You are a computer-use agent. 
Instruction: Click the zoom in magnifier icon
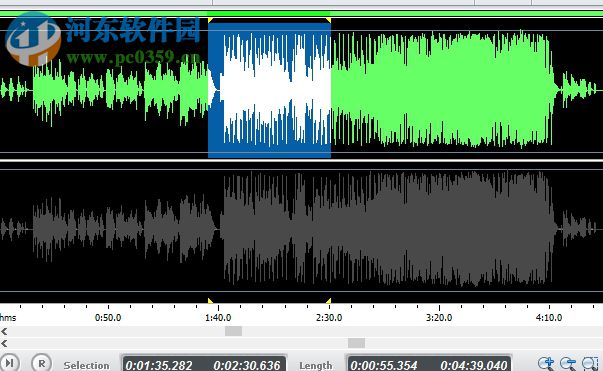click(x=546, y=363)
